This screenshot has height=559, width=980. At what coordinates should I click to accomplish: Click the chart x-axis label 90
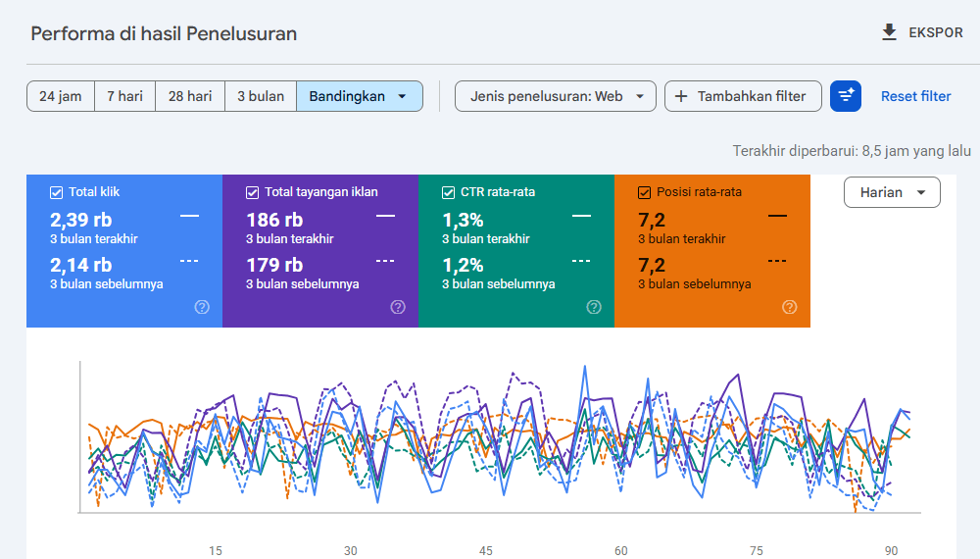891,551
